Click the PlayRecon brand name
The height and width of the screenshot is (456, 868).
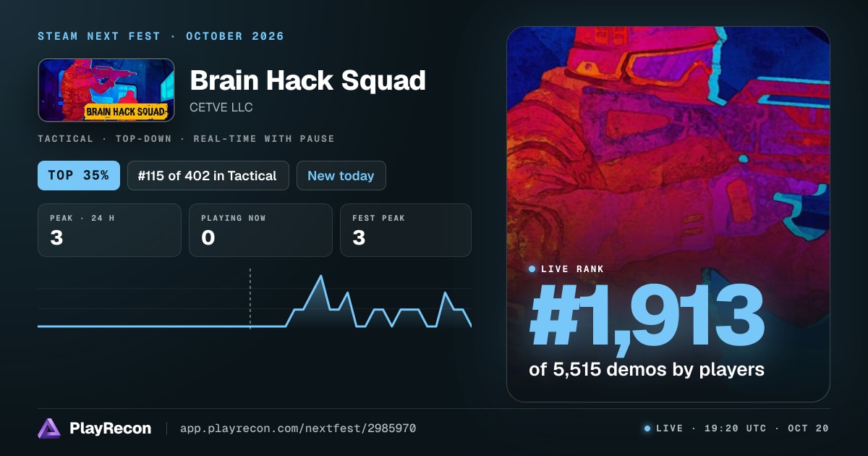pos(110,428)
